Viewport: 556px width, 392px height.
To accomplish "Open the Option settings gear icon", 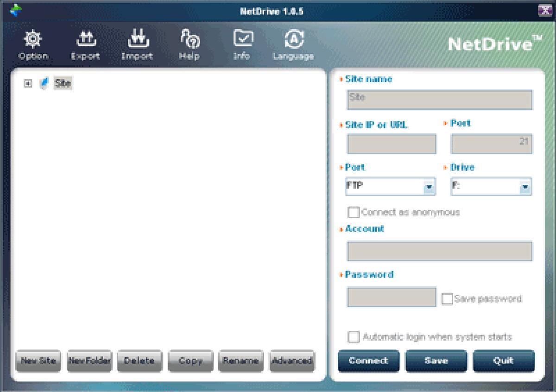I will coord(33,39).
